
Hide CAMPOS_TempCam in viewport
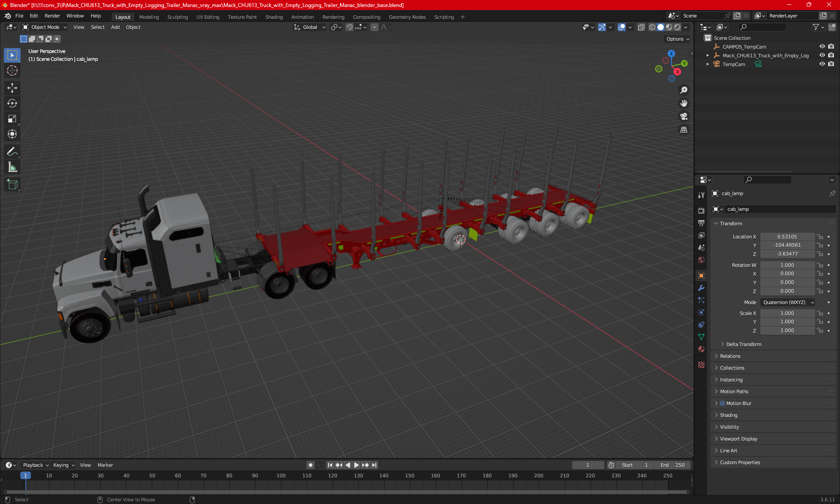[822, 46]
